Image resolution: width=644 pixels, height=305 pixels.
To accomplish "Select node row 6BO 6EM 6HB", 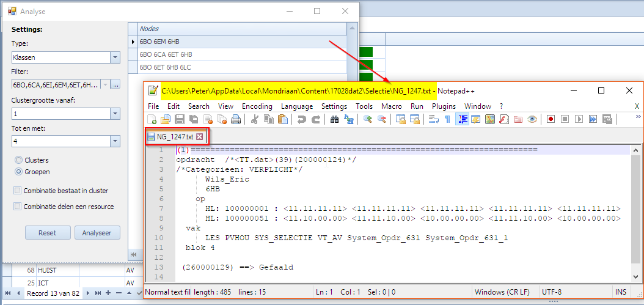I will [x=242, y=42].
